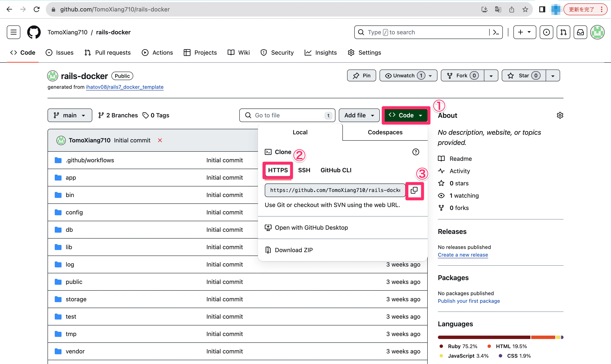
Task: View the 2 Branches link
Action: tap(118, 115)
